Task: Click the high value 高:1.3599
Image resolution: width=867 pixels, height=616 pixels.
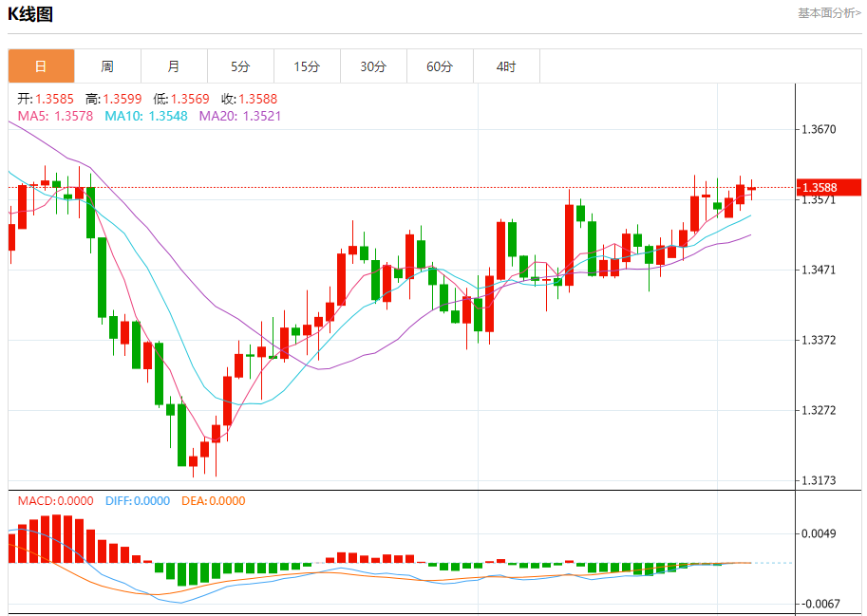Action: [114, 99]
